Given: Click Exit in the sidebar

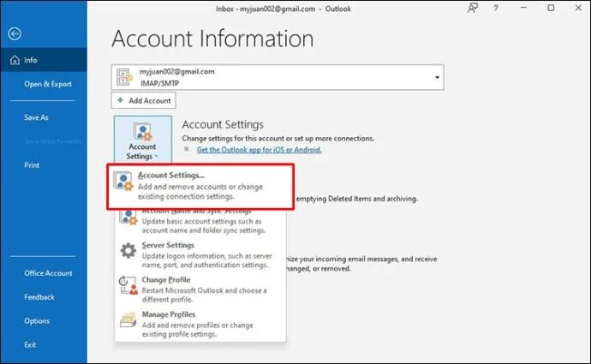Looking at the screenshot, I should [x=30, y=345].
